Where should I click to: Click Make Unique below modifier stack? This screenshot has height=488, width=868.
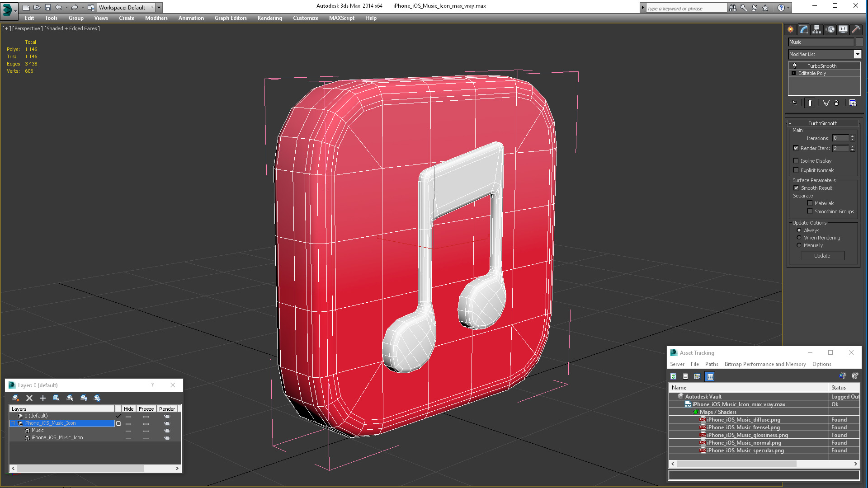pyautogui.click(x=826, y=103)
